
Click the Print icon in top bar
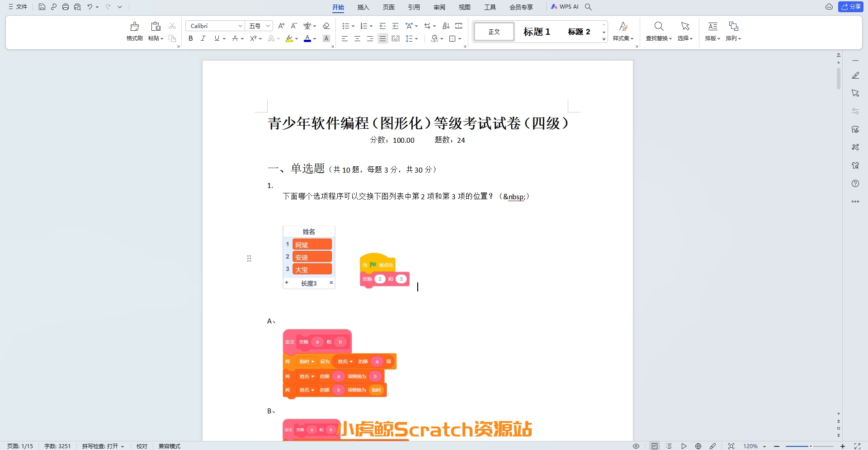pyautogui.click(x=66, y=7)
